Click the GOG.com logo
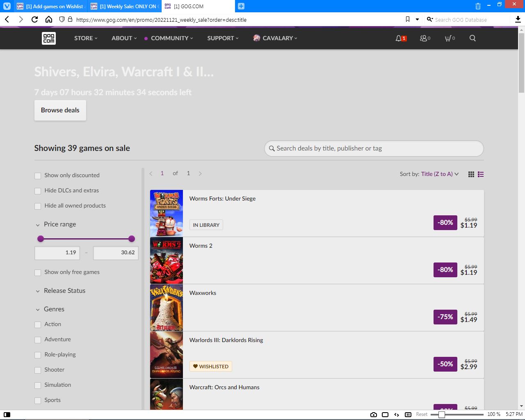The width and height of the screenshot is (525, 420). tap(49, 38)
